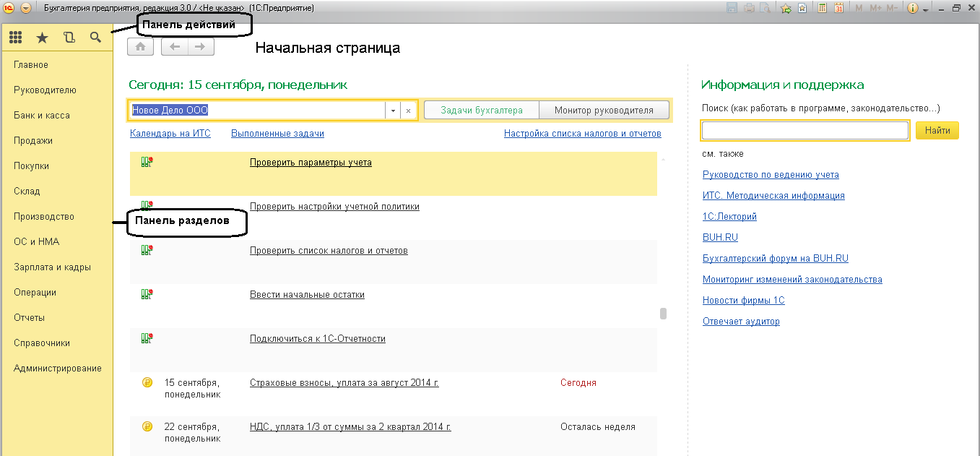
Task: Click the printer icon in the title bar
Action: coord(749,9)
